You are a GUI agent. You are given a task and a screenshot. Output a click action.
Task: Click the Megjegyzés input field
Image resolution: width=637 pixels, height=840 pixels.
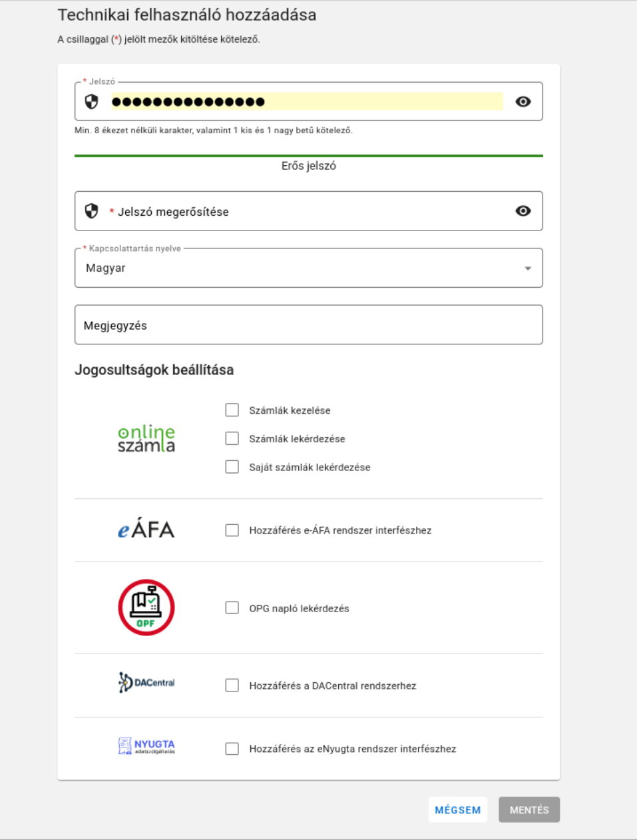click(x=309, y=325)
